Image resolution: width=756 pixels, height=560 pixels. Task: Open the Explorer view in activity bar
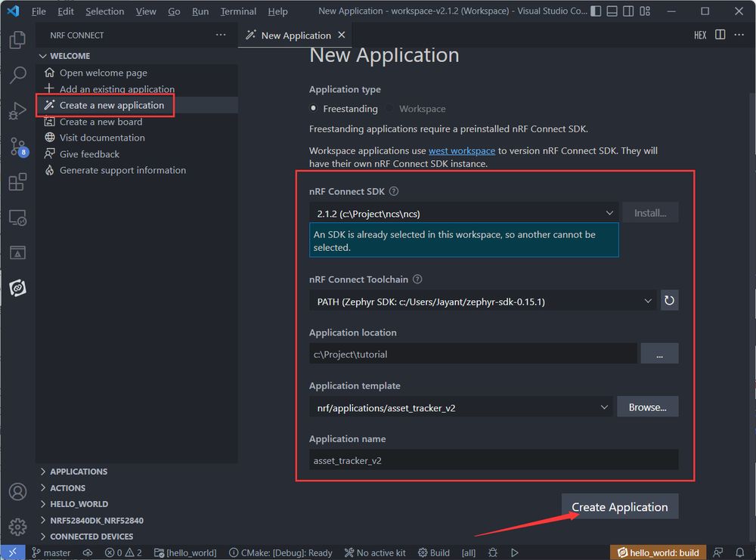click(17, 39)
